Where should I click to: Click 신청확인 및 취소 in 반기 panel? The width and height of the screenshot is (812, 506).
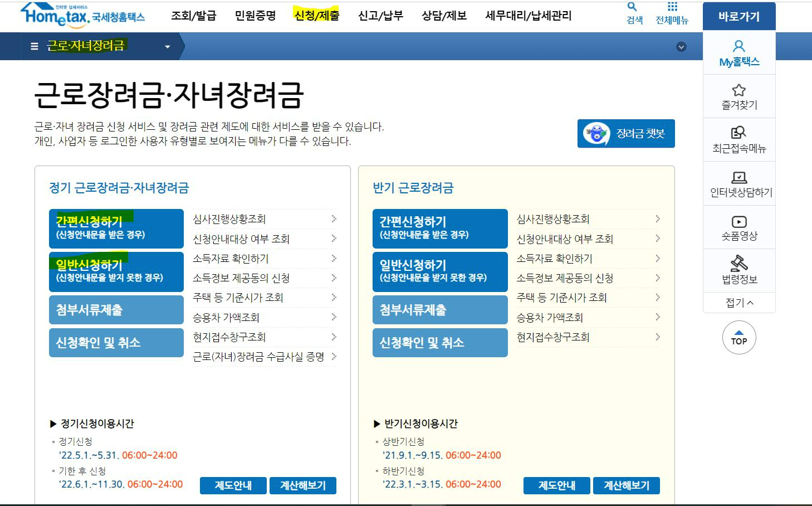click(x=440, y=342)
